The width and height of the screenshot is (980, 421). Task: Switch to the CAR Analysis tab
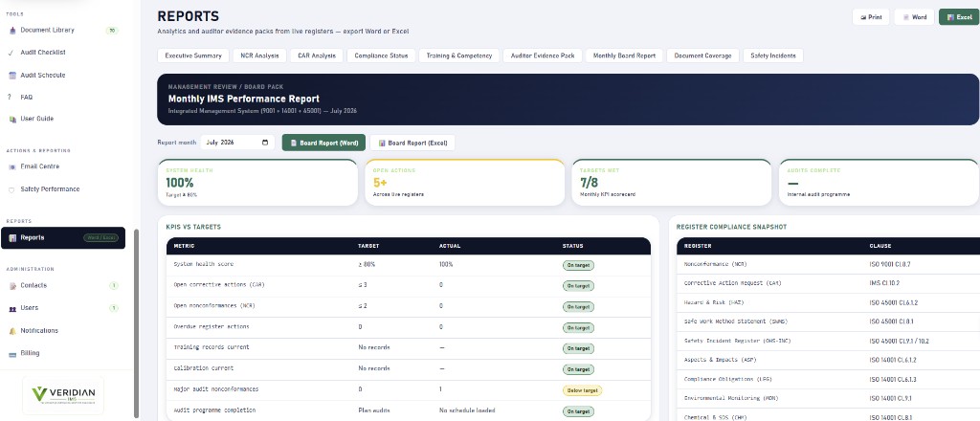pos(316,55)
